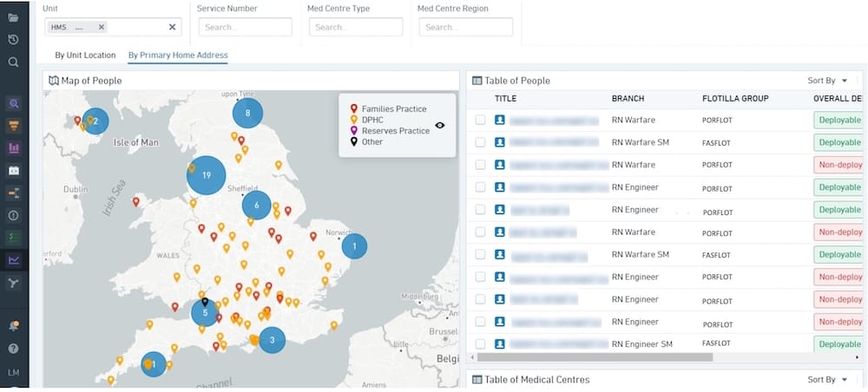
Task: Open the bar chart icon in the sidebar
Action: point(14,147)
